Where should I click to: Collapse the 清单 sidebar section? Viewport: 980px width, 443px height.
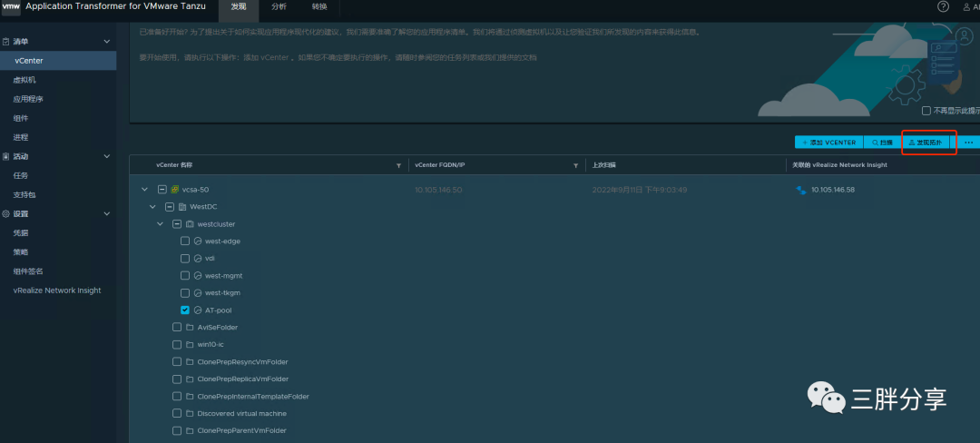tap(107, 41)
